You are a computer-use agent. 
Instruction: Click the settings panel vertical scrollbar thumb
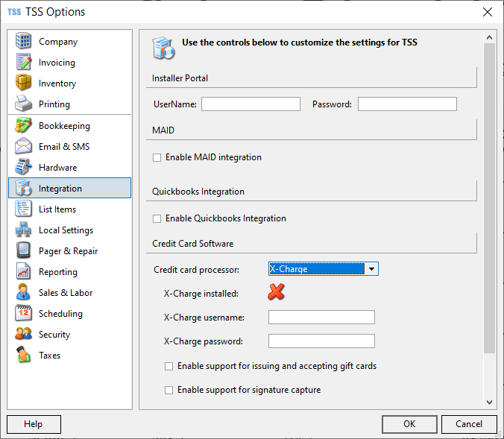489,198
